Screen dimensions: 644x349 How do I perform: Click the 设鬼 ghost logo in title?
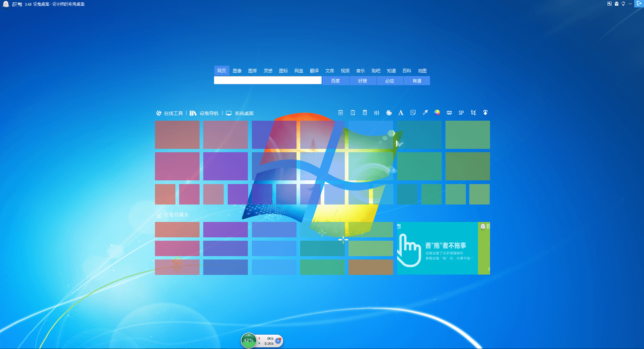pyautogui.click(x=6, y=4)
